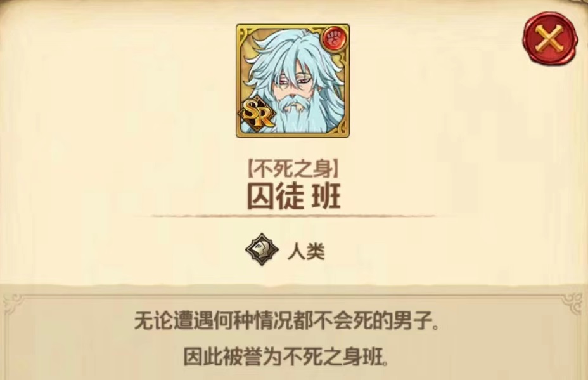Click the description line 无论遭遇何种情况都不会死的男子
This screenshot has height=380, width=588.
[x=286, y=322]
